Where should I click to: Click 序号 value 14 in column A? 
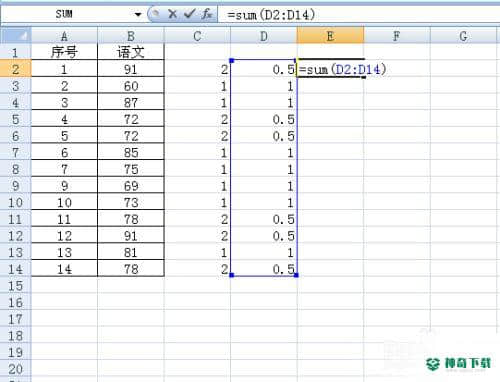pos(64,269)
